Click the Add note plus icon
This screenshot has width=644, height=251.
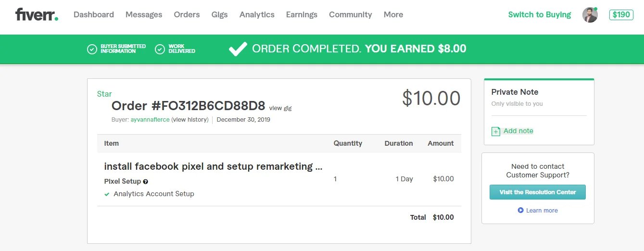tap(495, 131)
